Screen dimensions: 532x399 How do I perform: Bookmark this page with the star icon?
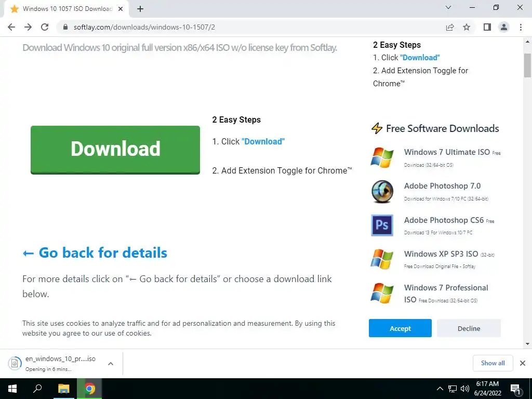pyautogui.click(x=467, y=27)
